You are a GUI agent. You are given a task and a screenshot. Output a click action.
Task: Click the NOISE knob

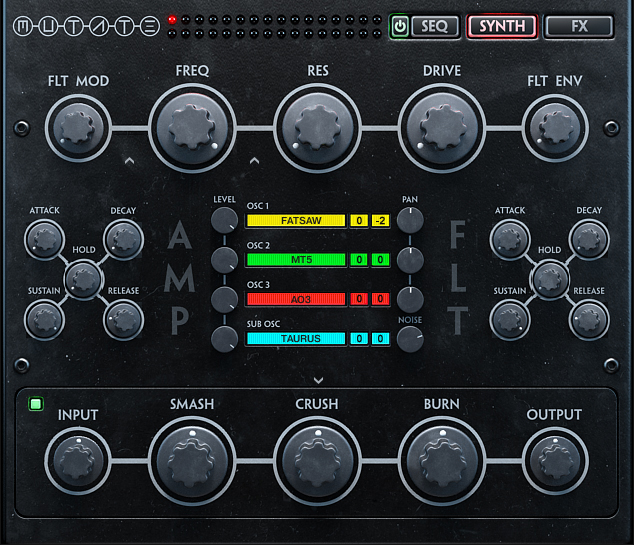point(410,339)
